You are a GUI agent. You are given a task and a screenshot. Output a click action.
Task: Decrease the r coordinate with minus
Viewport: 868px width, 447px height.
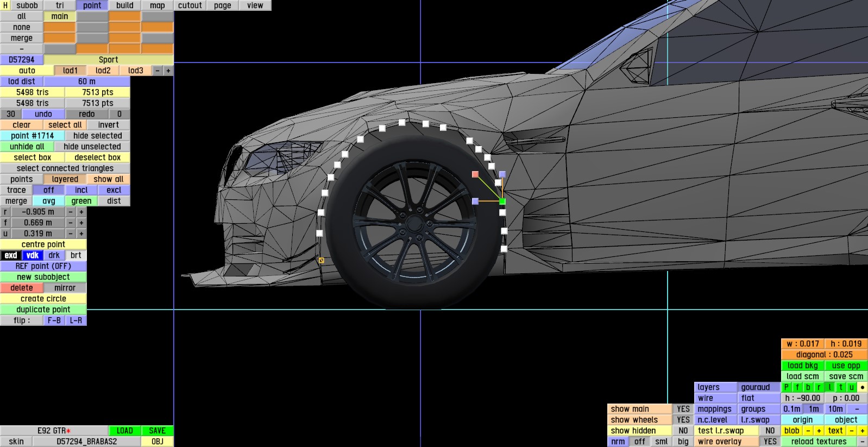tap(71, 212)
